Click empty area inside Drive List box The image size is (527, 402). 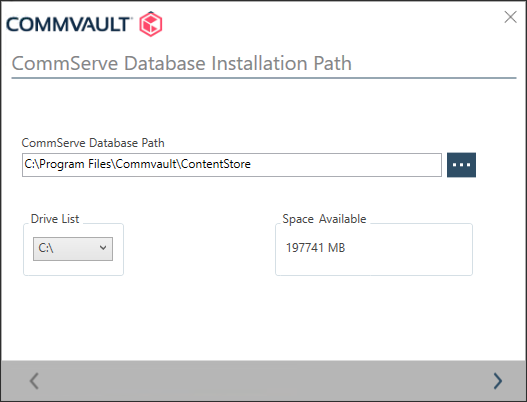coord(73,268)
